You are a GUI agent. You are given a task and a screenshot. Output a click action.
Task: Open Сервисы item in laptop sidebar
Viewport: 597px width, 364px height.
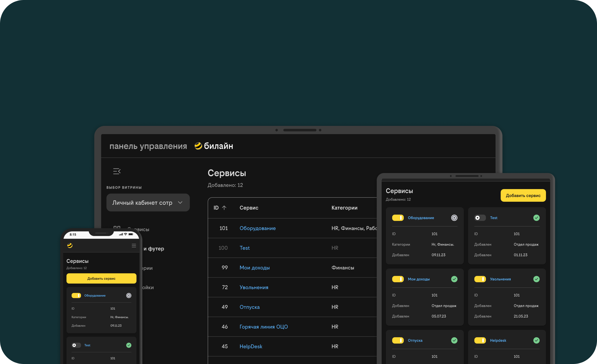tap(132, 229)
